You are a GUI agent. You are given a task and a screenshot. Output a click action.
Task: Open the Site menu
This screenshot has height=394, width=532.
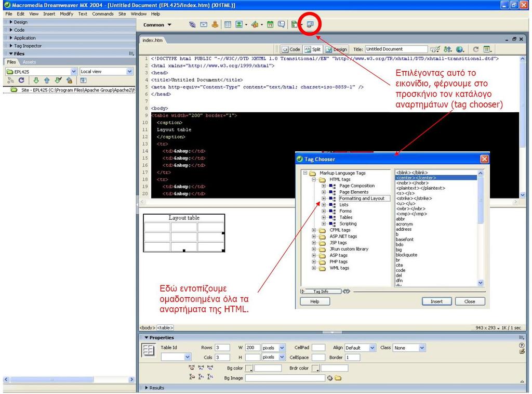click(x=122, y=14)
